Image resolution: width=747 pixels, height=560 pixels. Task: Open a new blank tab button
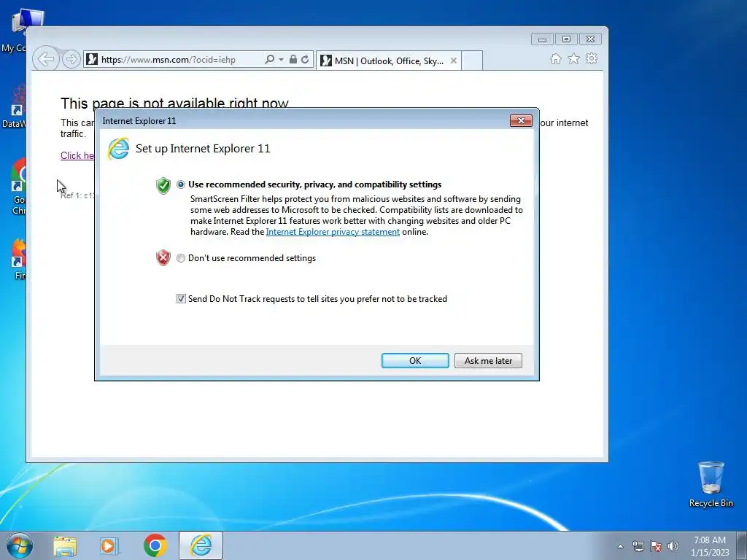(x=472, y=61)
